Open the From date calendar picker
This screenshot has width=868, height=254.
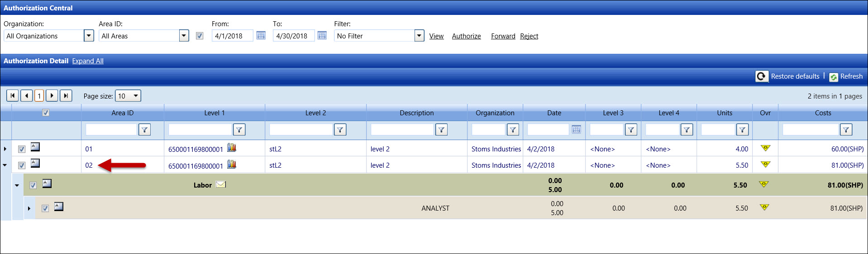click(x=261, y=36)
